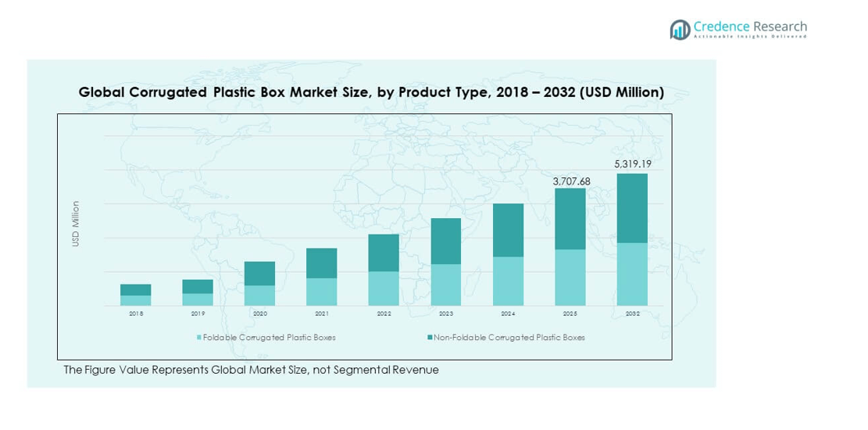This screenshot has width=868, height=430.
Task: Select the light foldable segment of the 2032 bar
Action: coord(632,274)
